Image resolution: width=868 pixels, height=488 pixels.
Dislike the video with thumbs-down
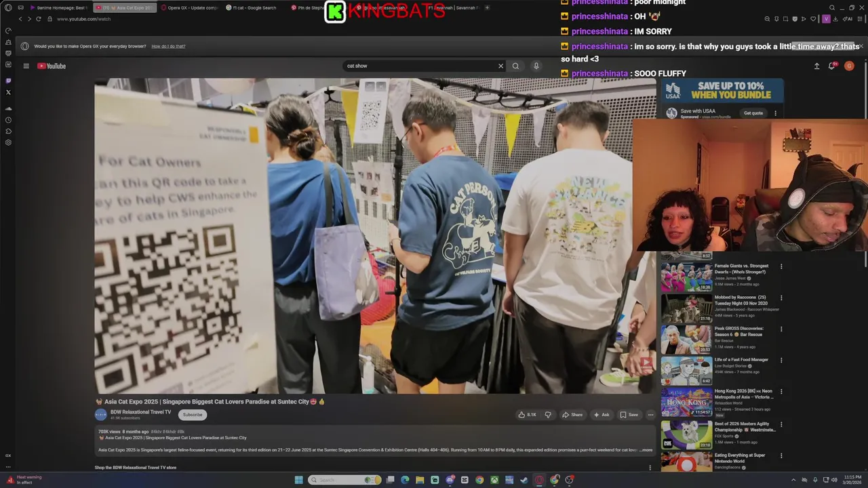[x=548, y=415]
